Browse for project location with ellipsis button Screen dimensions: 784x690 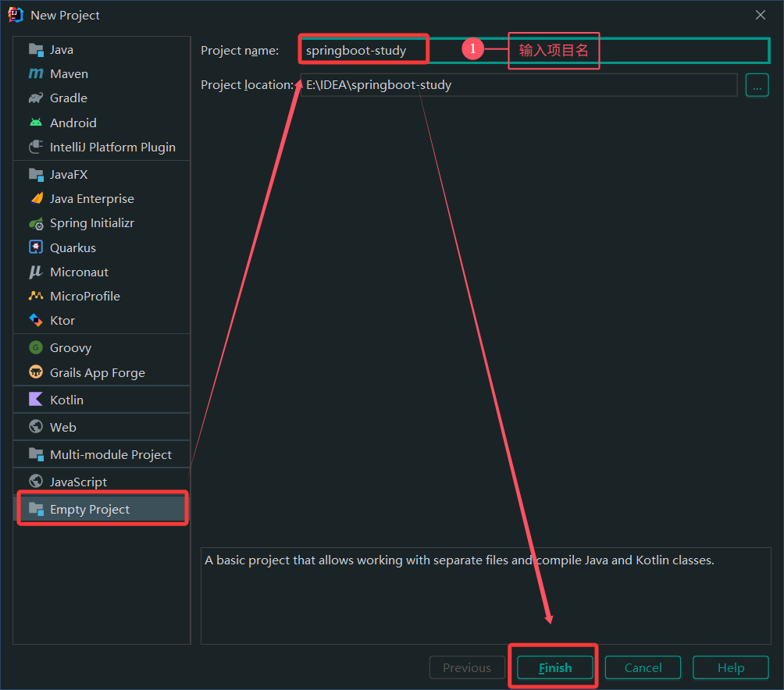click(757, 85)
